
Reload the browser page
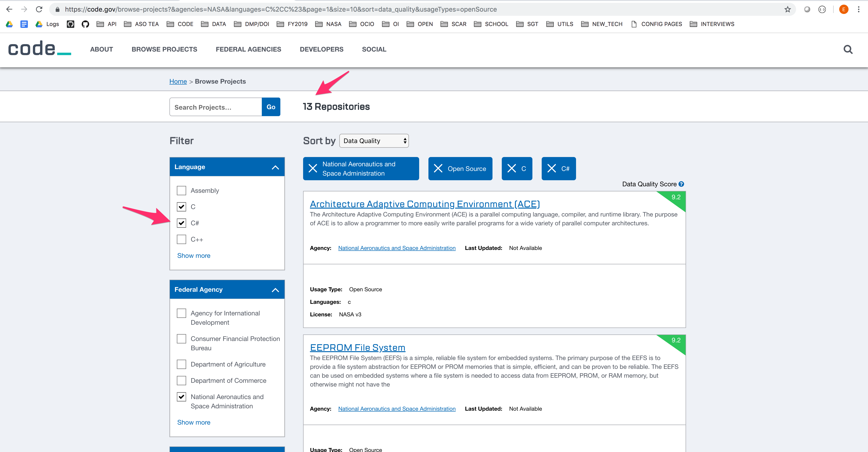pyautogui.click(x=39, y=10)
